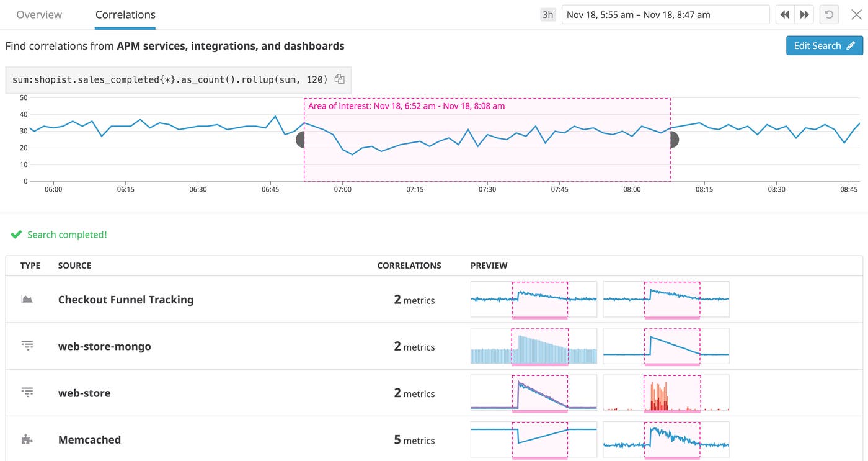This screenshot has height=461, width=868.
Task: Close the correlations panel
Action: 856,14
